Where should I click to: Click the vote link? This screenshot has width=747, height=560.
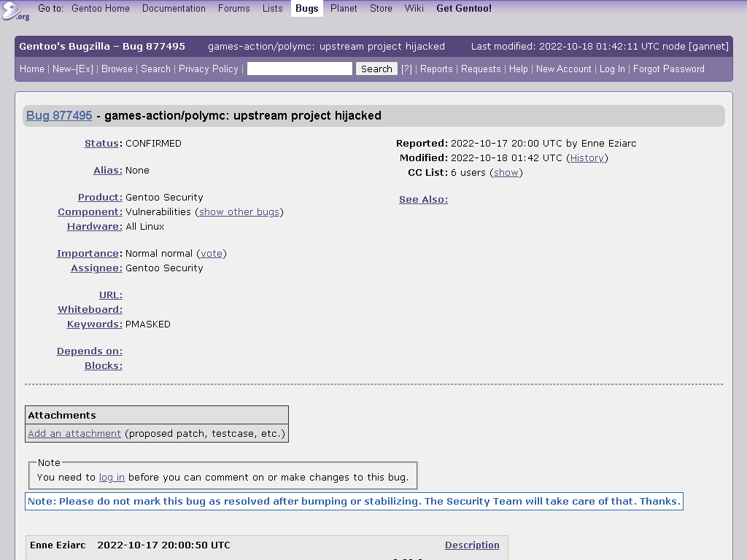(212, 253)
